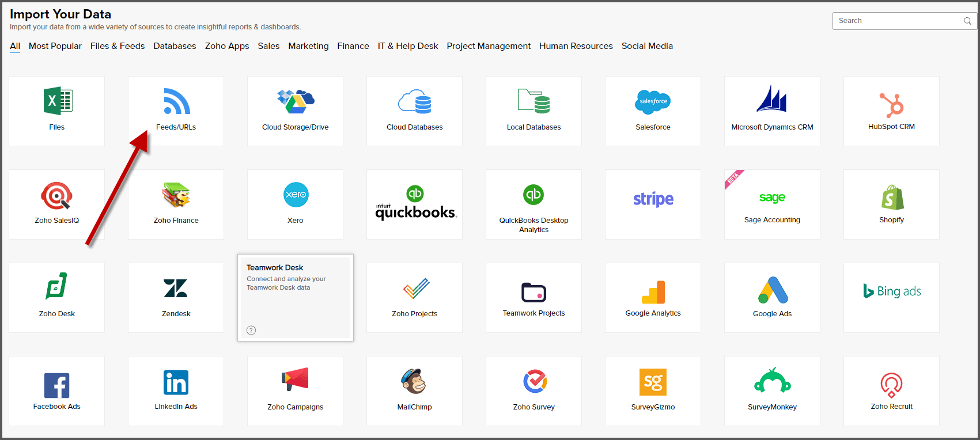Filter by the Sales tab
Viewport: 980px width, 440px height.
[268, 46]
